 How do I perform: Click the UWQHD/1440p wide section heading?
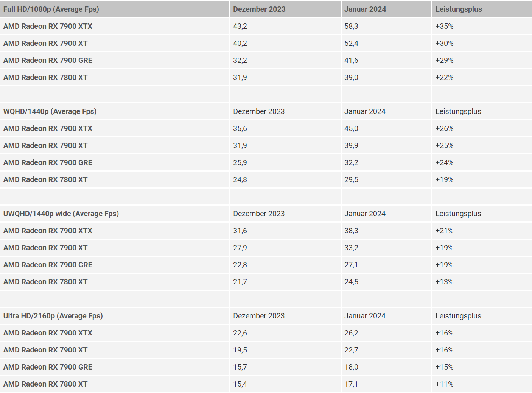61,214
